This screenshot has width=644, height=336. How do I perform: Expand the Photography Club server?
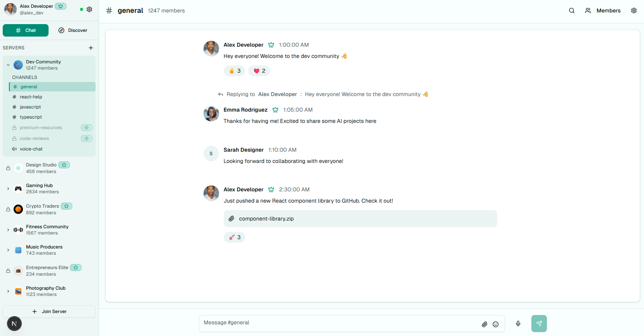(8, 291)
